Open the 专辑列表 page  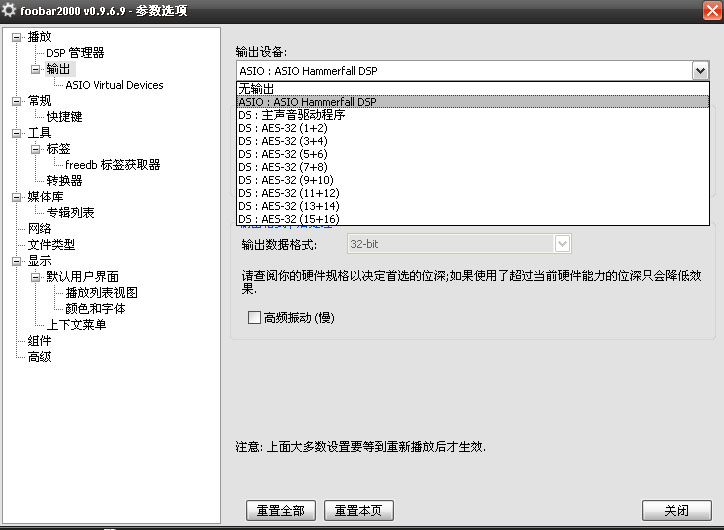click(x=70, y=213)
